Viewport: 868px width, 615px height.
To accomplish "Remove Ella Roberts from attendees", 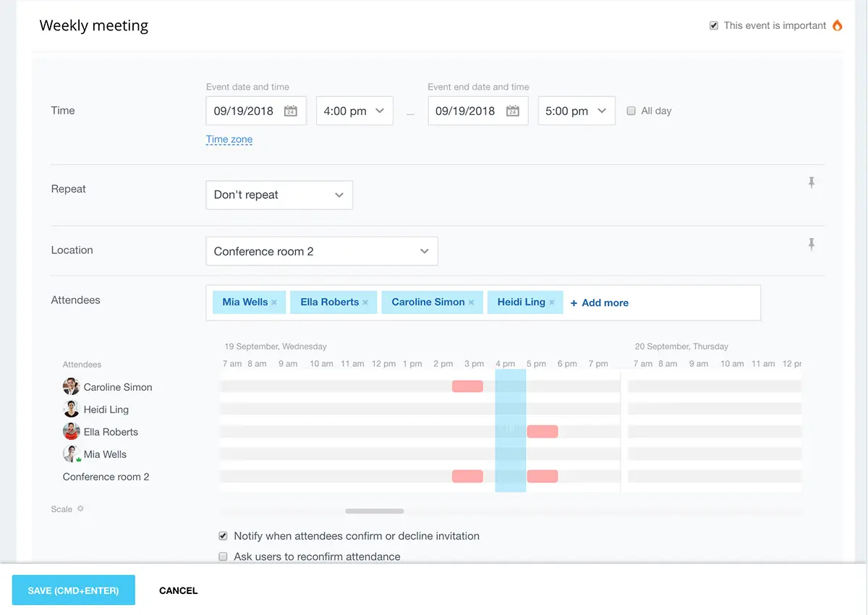I will click(x=365, y=302).
